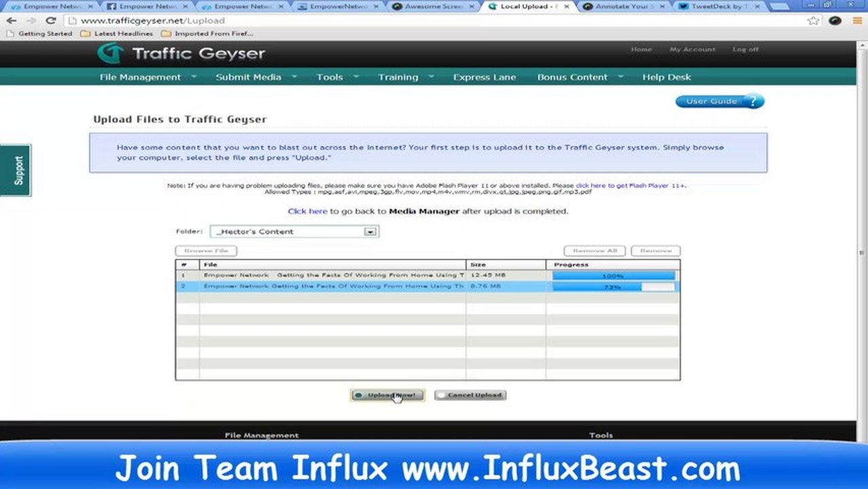Click the 100% progress bar of file 1

pos(614,276)
